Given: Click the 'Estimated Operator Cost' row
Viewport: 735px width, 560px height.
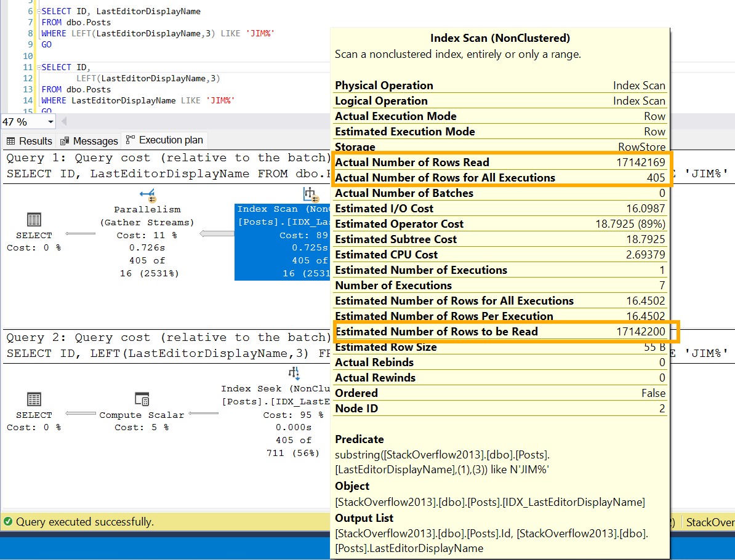Looking at the screenshot, I should click(500, 224).
